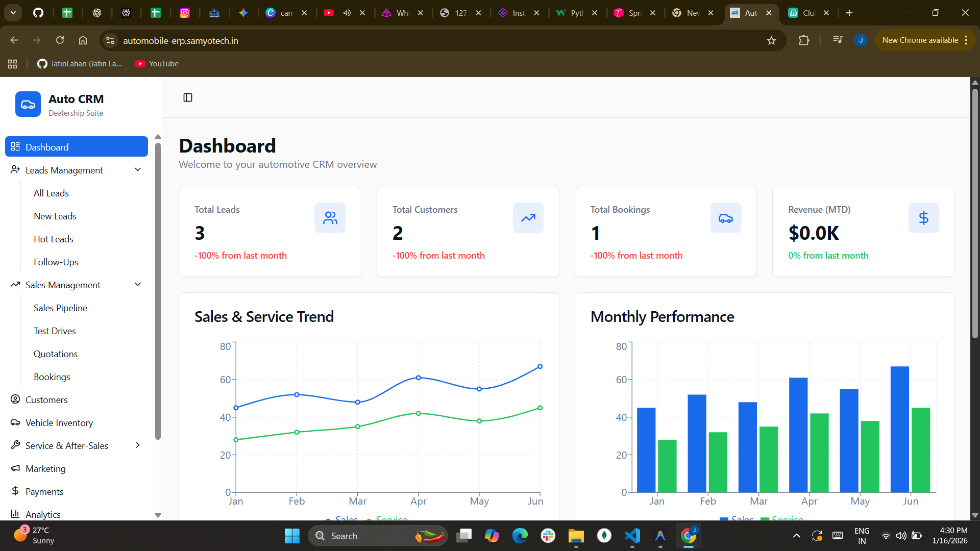980x551 pixels.
Task: Open Hot Leads menu item
Action: click(x=54, y=239)
